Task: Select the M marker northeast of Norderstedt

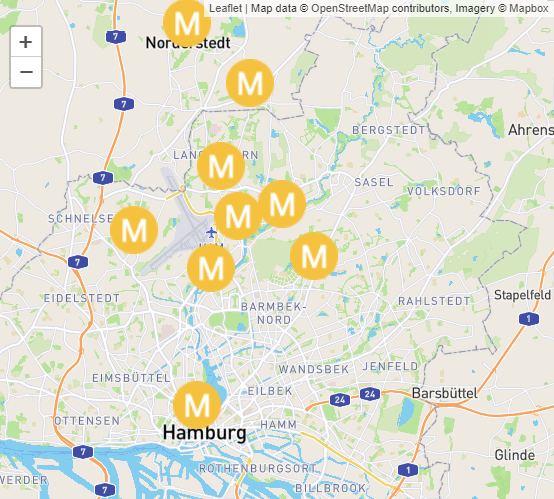Action: (x=250, y=83)
